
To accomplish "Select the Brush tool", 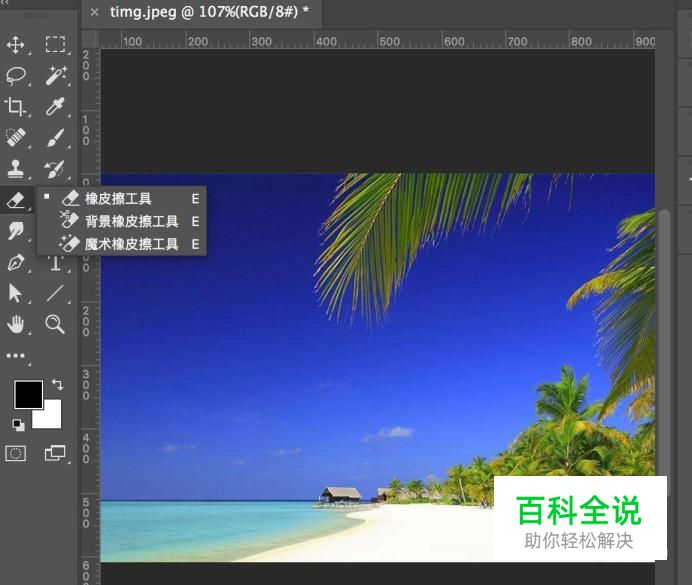I will click(x=55, y=138).
